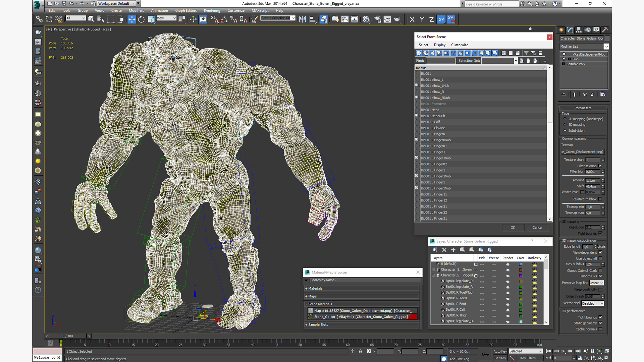Toggle Skin modifier lightbulb

point(564,59)
